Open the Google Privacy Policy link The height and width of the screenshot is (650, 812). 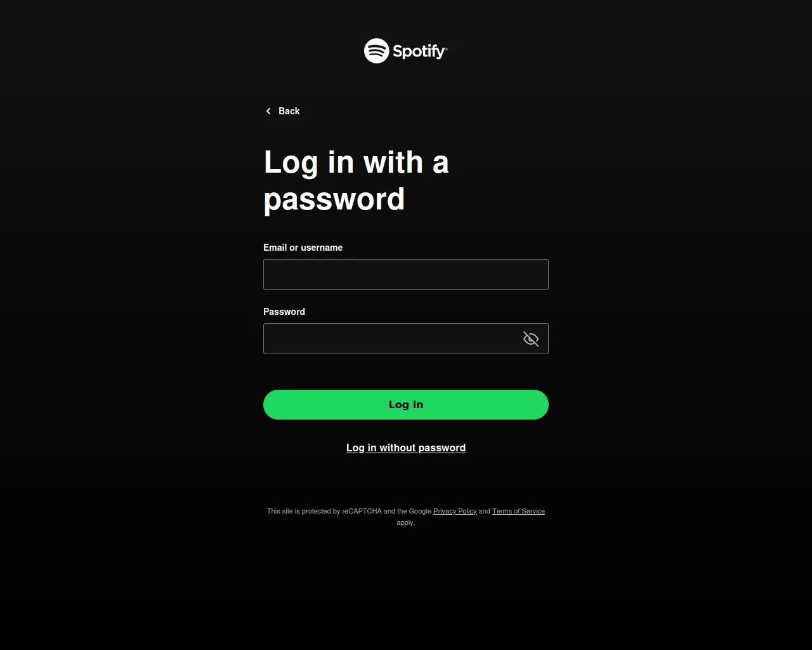[x=455, y=511]
